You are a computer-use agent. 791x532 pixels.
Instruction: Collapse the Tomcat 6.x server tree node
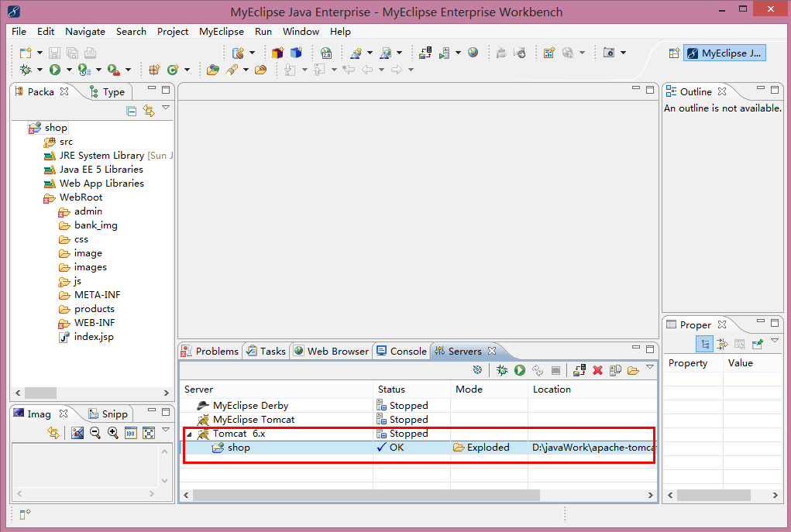pos(190,434)
